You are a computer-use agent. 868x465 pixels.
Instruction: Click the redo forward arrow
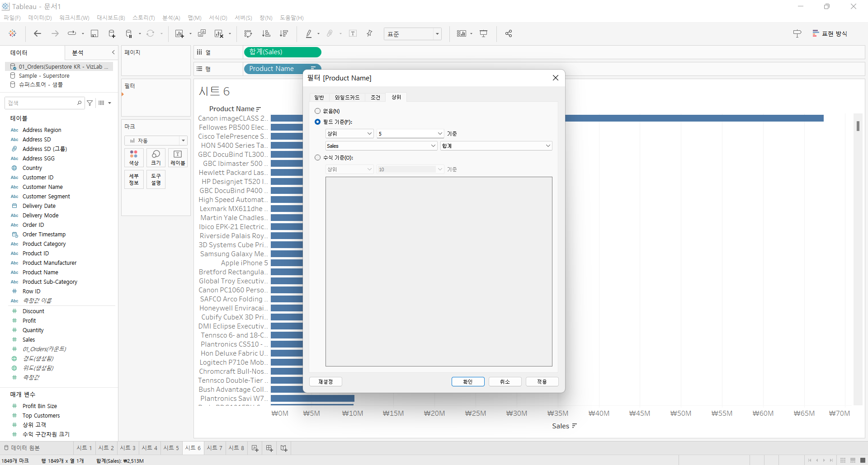[x=55, y=33]
